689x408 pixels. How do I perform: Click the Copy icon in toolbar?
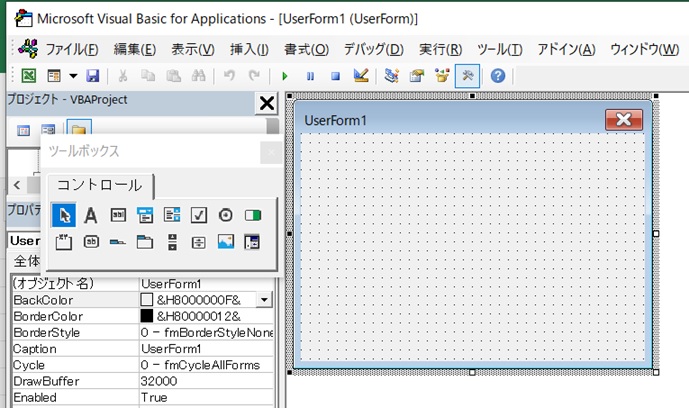(x=148, y=76)
